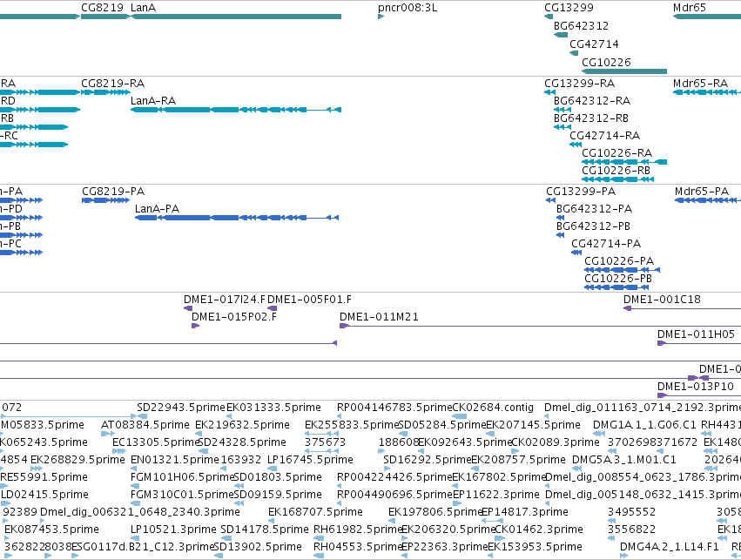Click the DMG1A.1_1.G06.C1 label

tap(644, 425)
